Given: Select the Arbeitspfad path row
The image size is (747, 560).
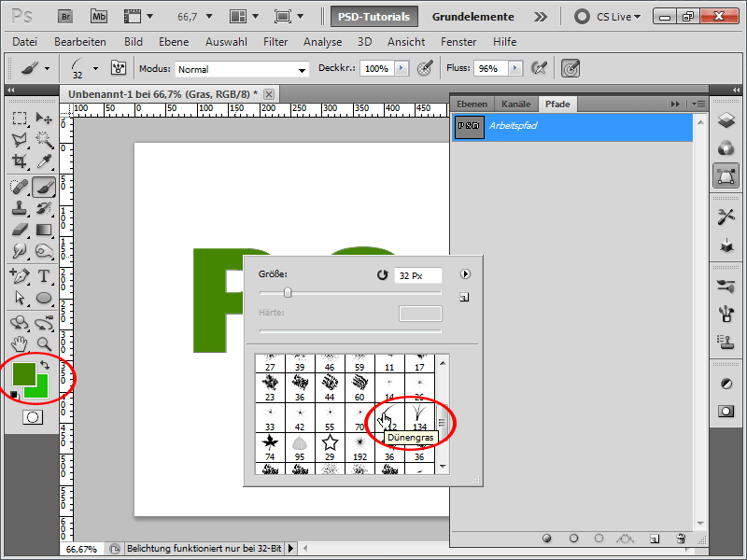Looking at the screenshot, I should click(571, 127).
